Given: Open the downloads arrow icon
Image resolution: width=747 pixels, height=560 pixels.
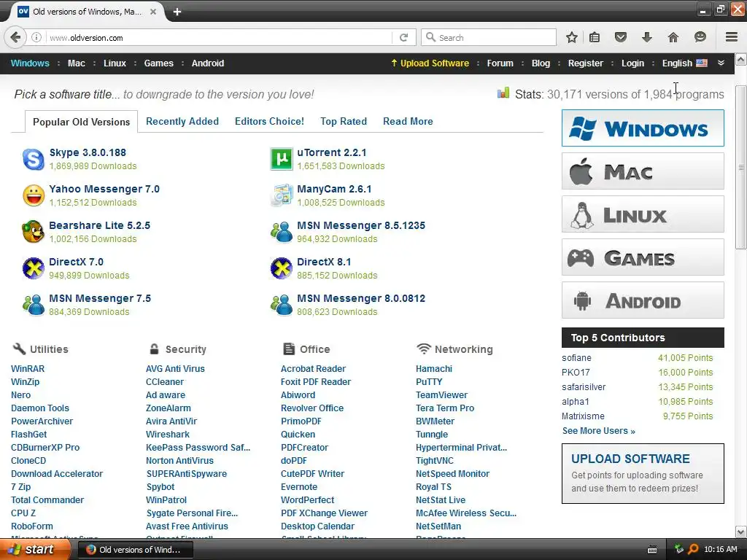Looking at the screenshot, I should (x=646, y=37).
